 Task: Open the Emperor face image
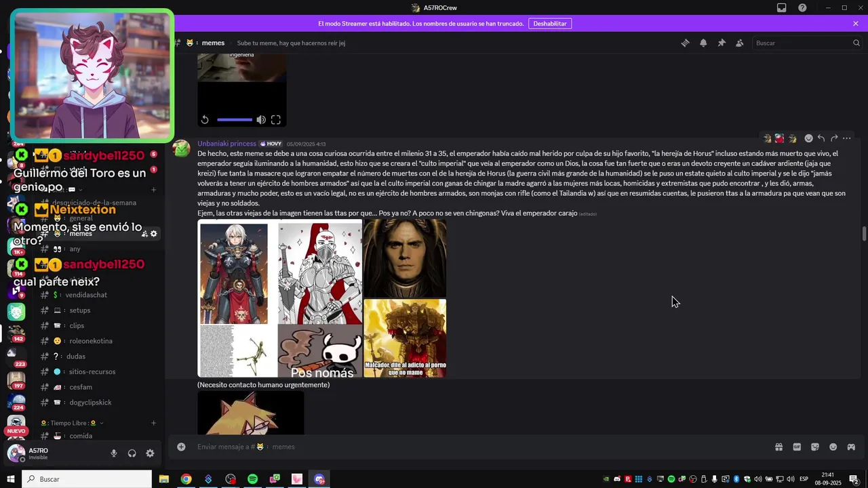[x=405, y=258]
